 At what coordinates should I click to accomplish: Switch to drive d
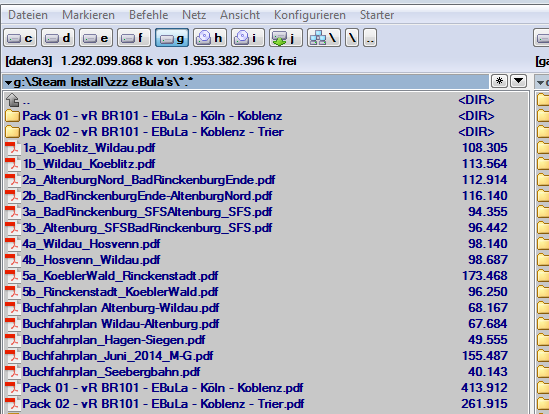click(58, 38)
